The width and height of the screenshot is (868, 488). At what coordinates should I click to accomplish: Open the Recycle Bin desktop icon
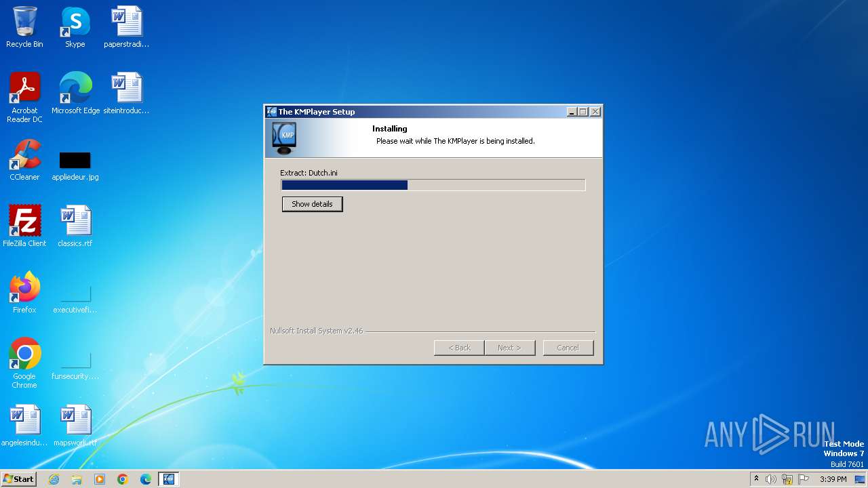click(24, 27)
